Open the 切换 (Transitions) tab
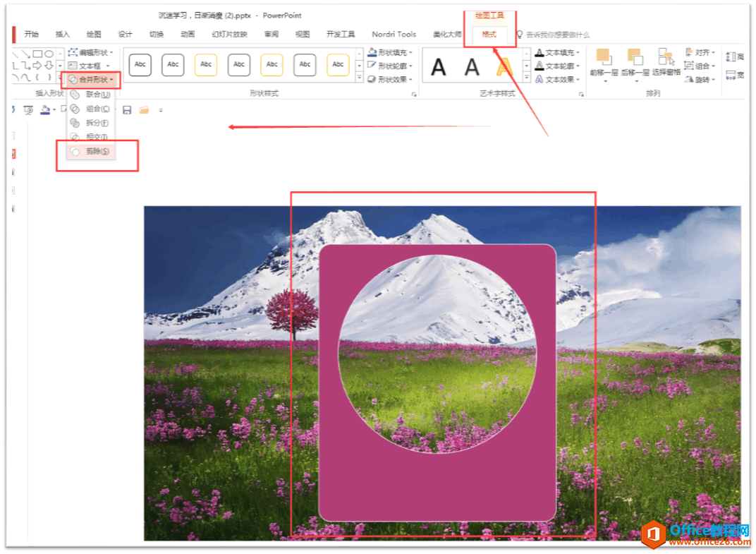This screenshot has width=756, height=554. [157, 35]
